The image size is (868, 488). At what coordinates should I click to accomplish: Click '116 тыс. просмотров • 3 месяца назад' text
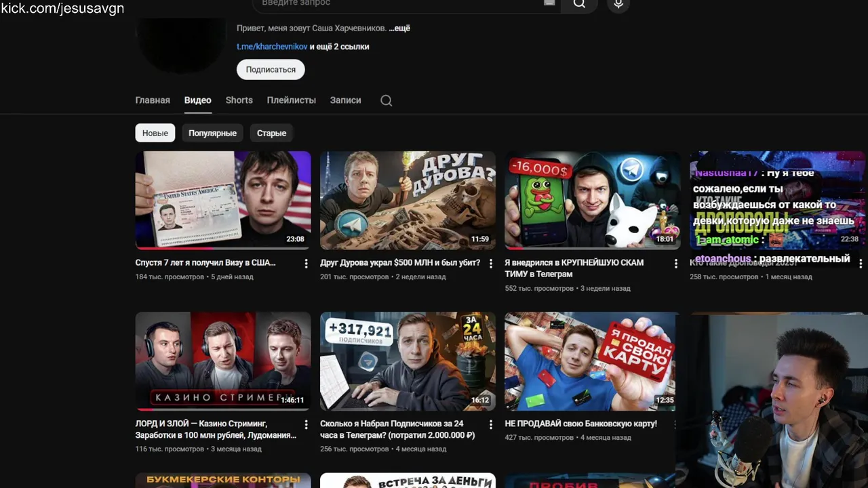[x=198, y=449]
